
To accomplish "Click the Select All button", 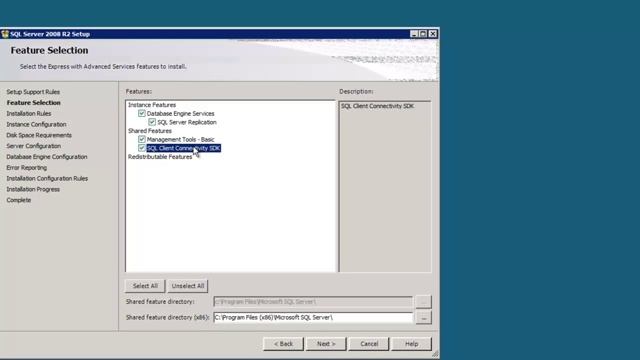I will pos(145,286).
